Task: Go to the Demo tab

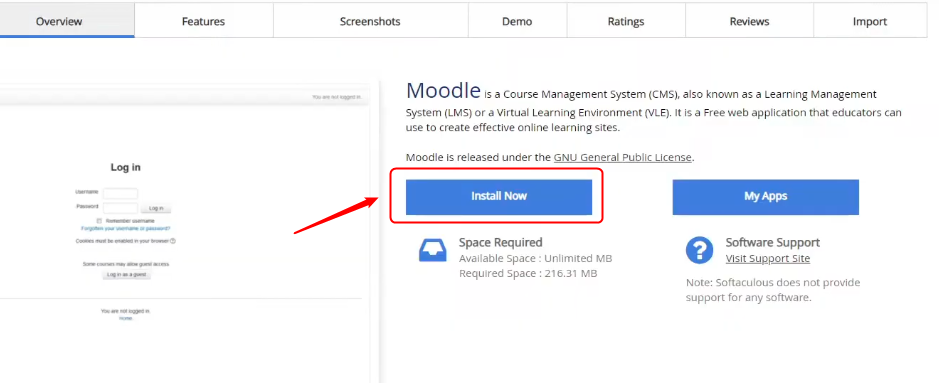Action: pyautogui.click(x=517, y=21)
